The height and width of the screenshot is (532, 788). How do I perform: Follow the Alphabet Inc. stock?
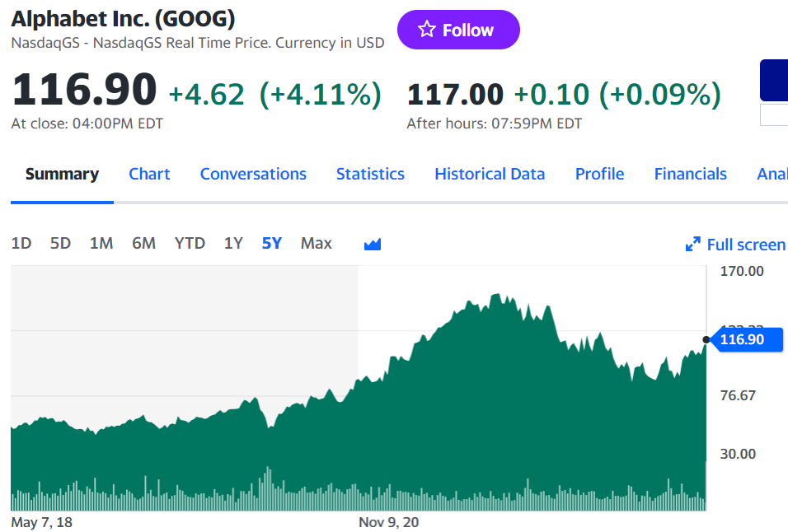pos(458,30)
